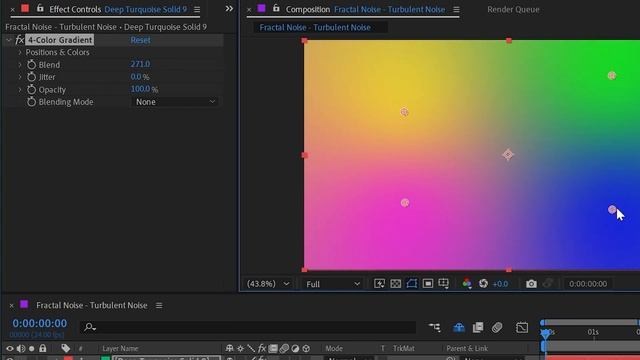The image size is (640, 360).
Task: Toggle the hide shy layers icon
Action: coord(459,327)
